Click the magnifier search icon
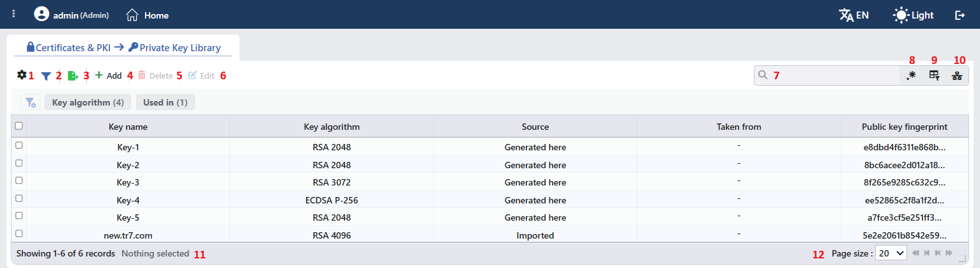Image resolution: width=980 pixels, height=268 pixels. tap(762, 75)
